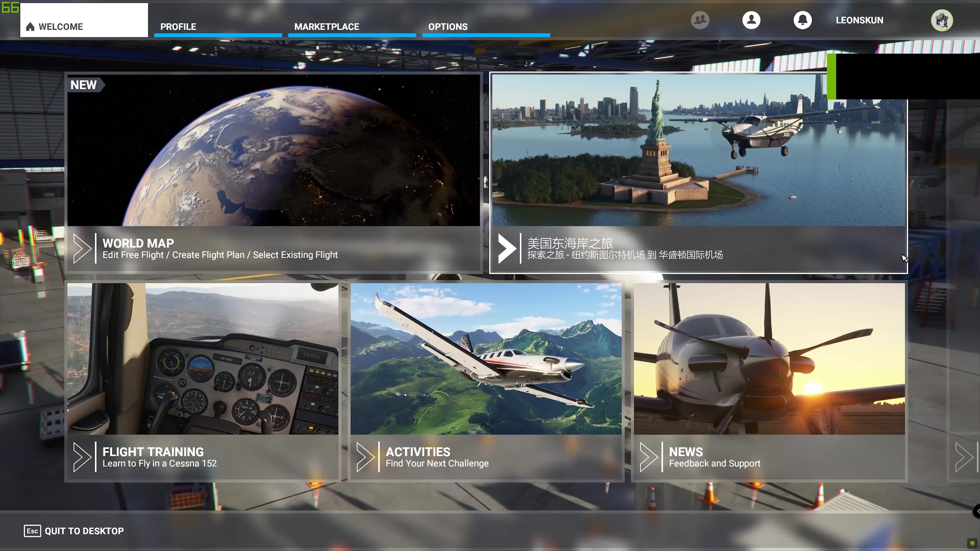Click 'Edit Free Flight / Create Flight Plan' subtitle
Image resolution: width=980 pixels, height=551 pixels.
(x=220, y=255)
